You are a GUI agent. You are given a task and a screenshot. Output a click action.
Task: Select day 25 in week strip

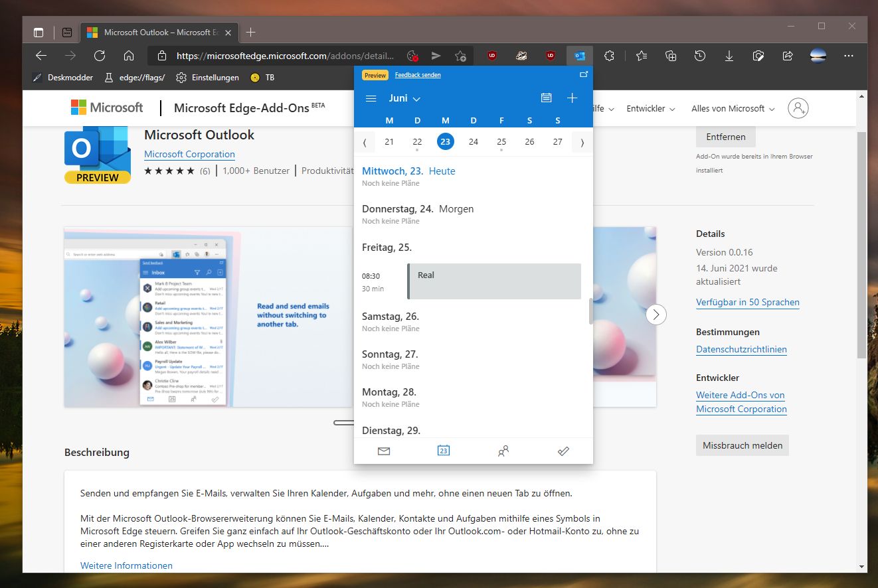[x=501, y=142]
